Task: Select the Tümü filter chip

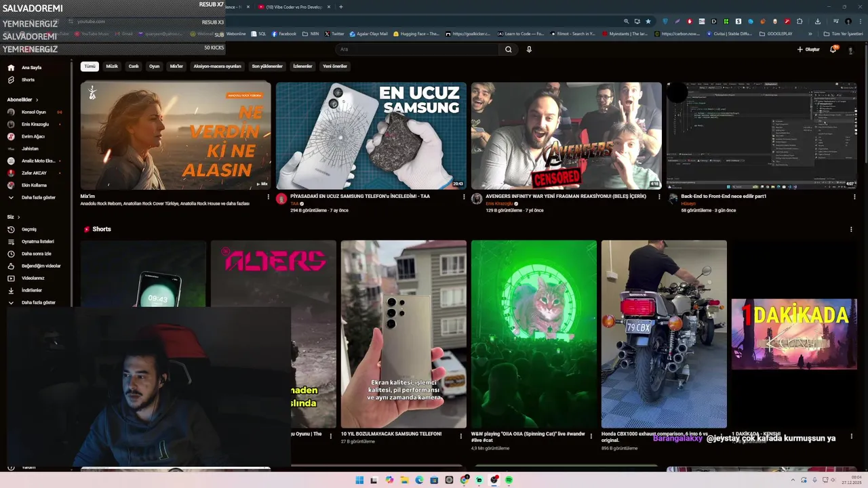Action: 90,66
